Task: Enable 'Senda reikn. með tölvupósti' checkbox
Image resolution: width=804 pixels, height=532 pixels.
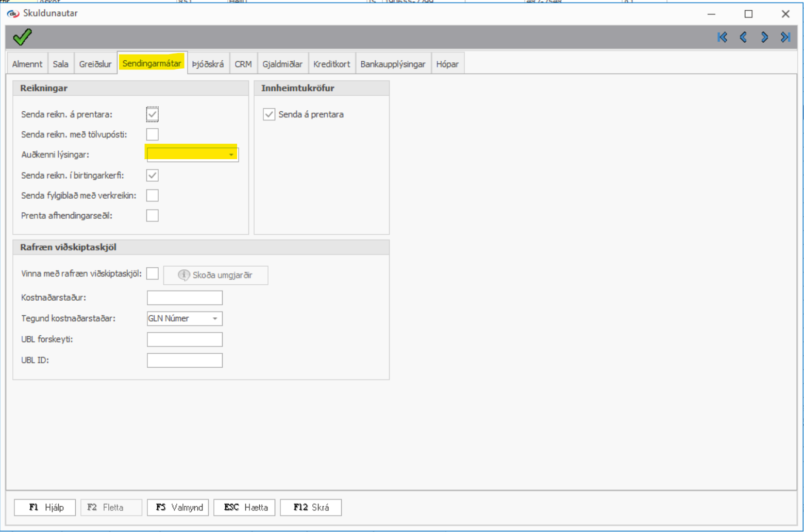Action: [x=152, y=134]
